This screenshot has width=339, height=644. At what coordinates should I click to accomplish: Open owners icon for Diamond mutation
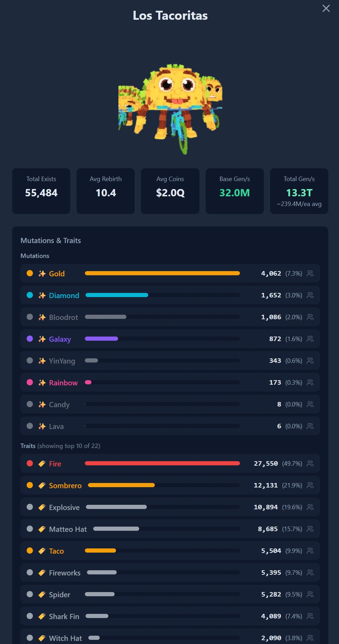click(x=310, y=295)
